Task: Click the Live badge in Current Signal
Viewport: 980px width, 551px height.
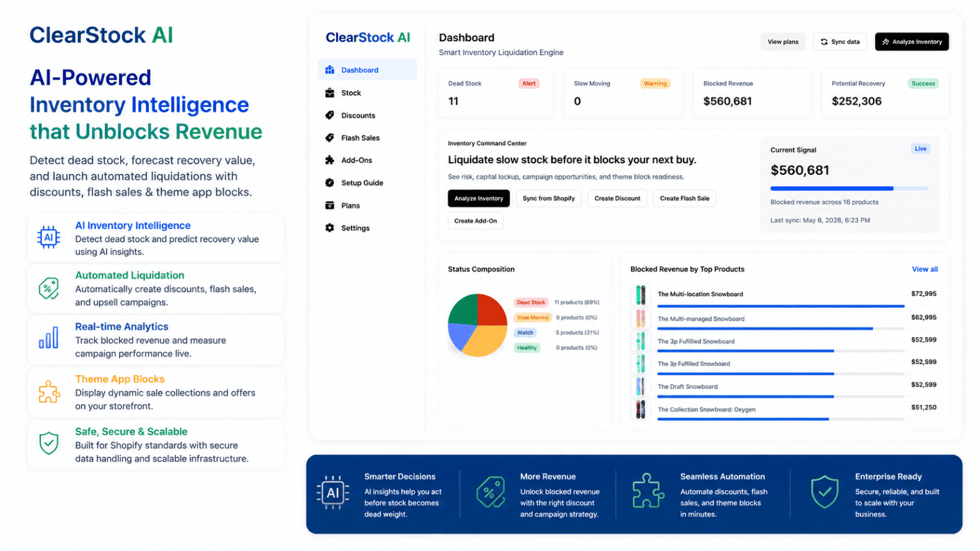Action: 921,149
